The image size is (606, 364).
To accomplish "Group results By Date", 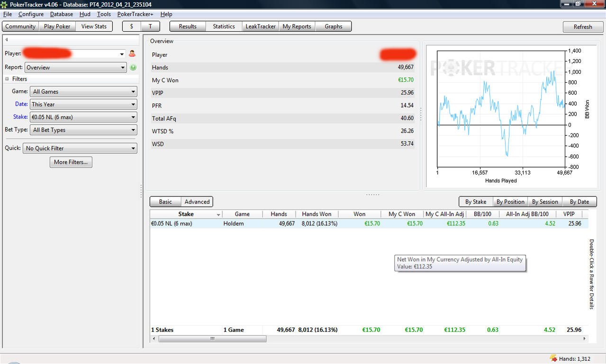I will click(579, 202).
